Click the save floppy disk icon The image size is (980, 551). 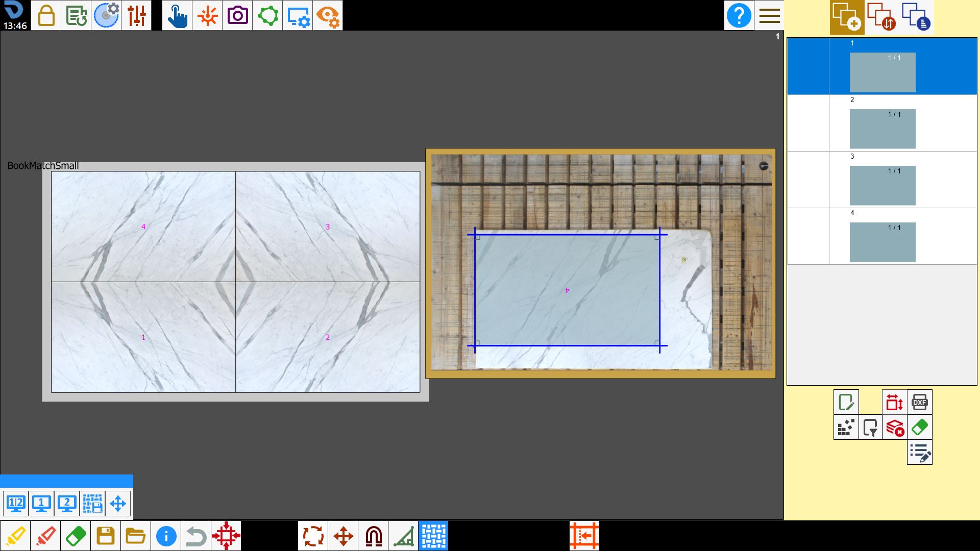pyautogui.click(x=106, y=536)
